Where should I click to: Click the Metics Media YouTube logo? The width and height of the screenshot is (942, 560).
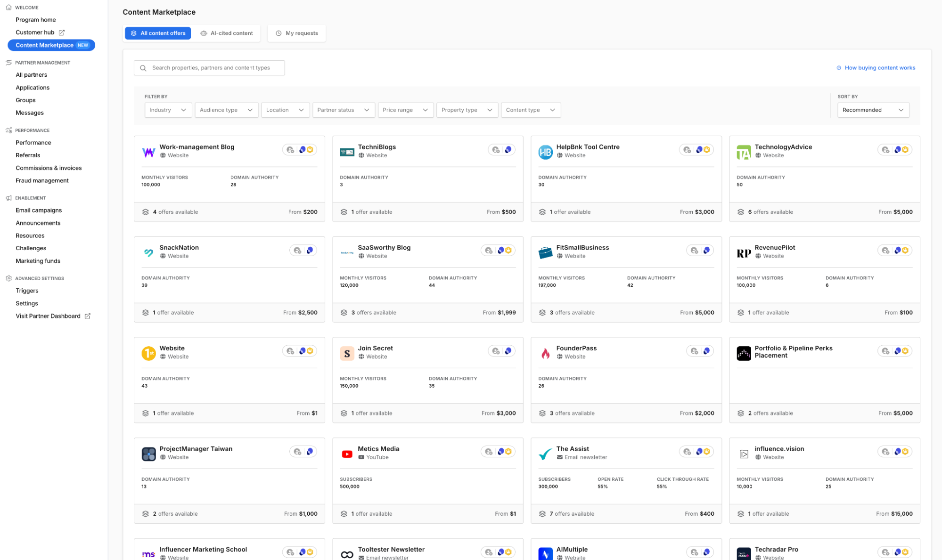point(347,454)
